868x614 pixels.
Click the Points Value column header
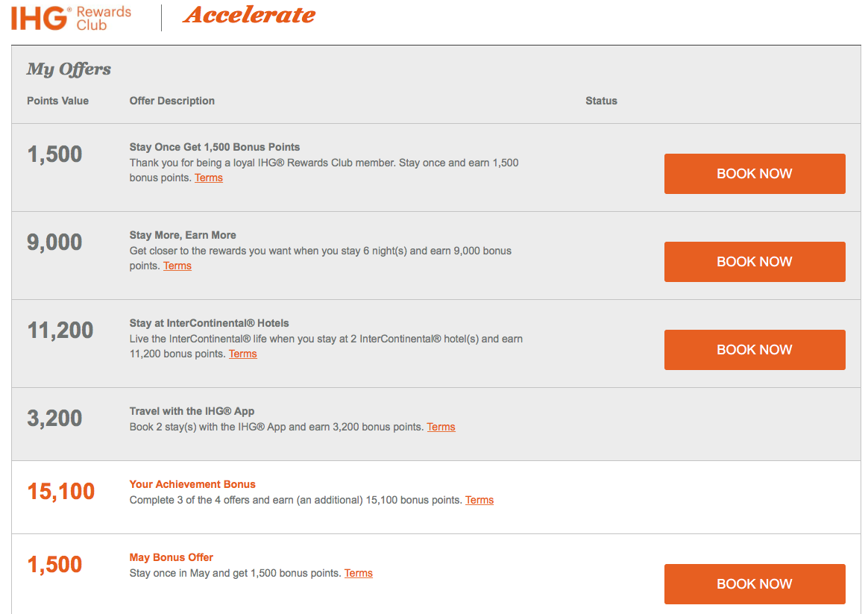pyautogui.click(x=57, y=101)
